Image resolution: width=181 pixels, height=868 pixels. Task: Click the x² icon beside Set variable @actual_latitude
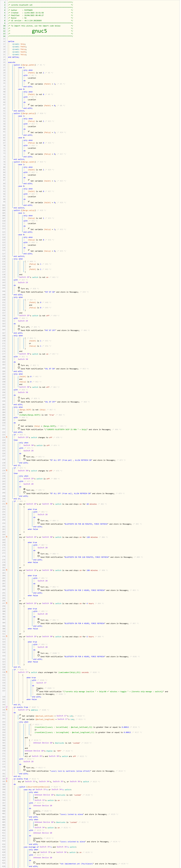(x=20, y=715)
